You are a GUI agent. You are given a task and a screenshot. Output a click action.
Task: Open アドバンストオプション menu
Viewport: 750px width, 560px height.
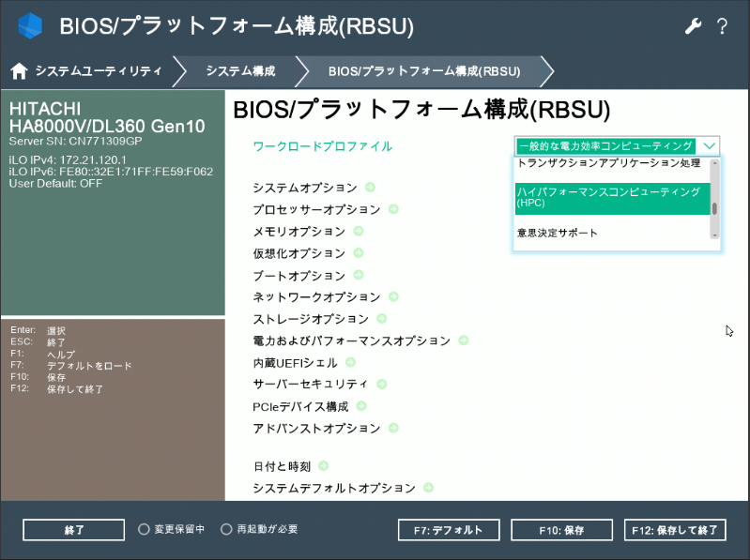point(316,428)
